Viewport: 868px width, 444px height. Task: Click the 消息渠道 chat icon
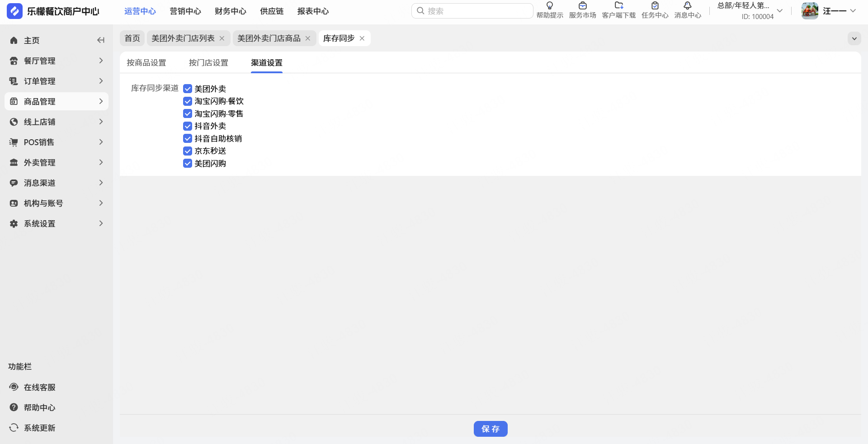click(14, 183)
